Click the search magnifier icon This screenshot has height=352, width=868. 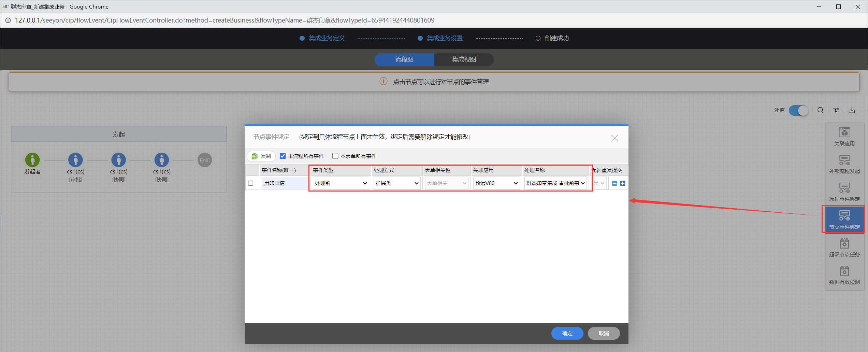point(820,110)
